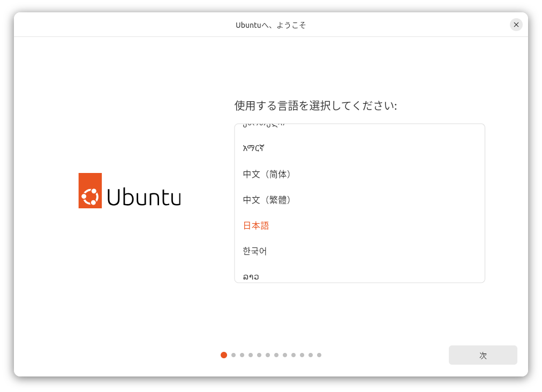Select 日本語 in the language list
Viewport: 542px width, 392px height.
click(x=256, y=225)
